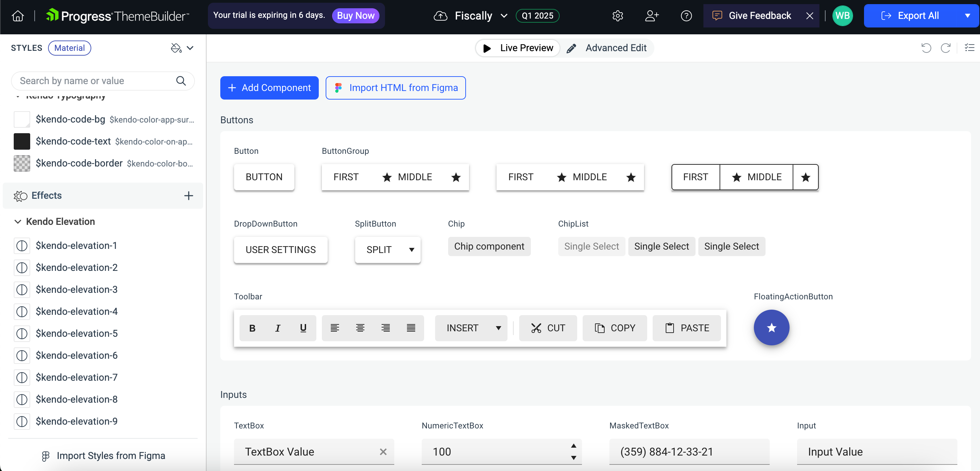This screenshot has width=980, height=471.
Task: Click the Q1 2025 version badge
Action: tap(538, 15)
